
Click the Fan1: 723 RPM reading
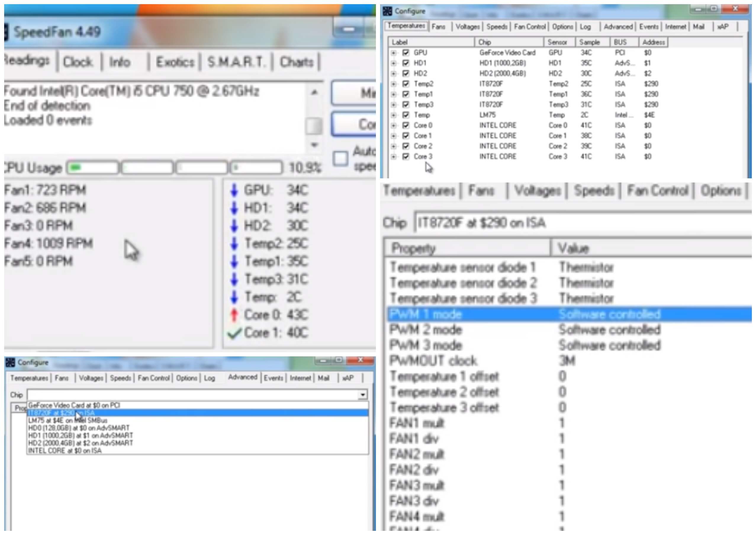click(x=46, y=190)
